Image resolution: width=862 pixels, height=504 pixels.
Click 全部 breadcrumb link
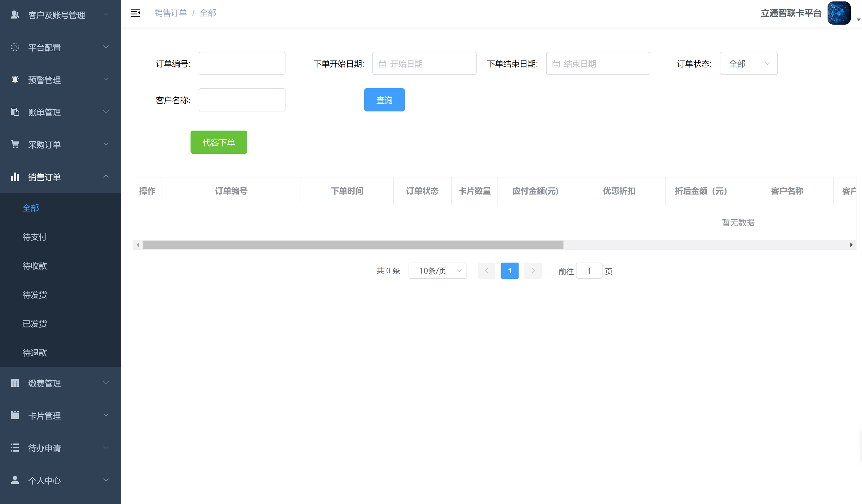click(208, 13)
